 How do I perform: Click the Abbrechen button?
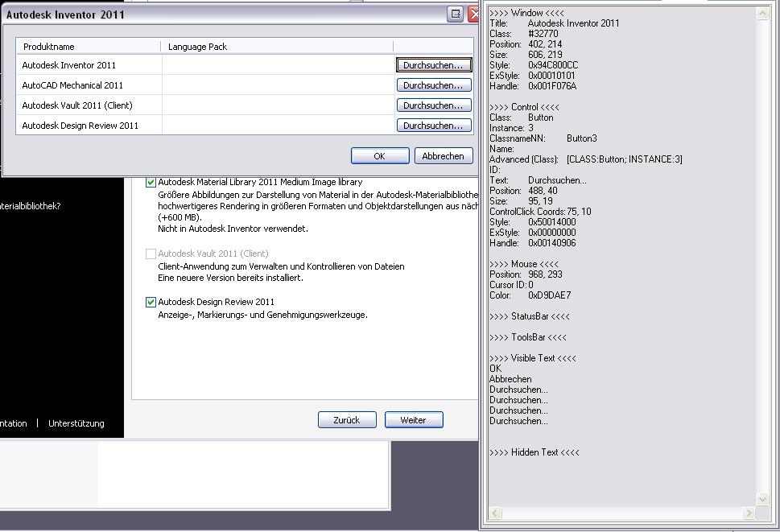click(443, 156)
